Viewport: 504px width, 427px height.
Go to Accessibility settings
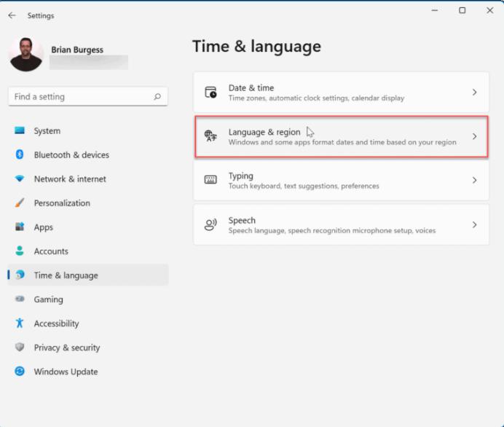pyautogui.click(x=88, y=323)
